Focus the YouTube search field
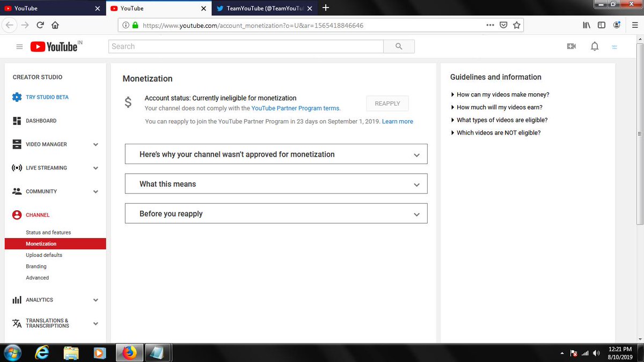This screenshot has width=644, height=362. [246, 47]
